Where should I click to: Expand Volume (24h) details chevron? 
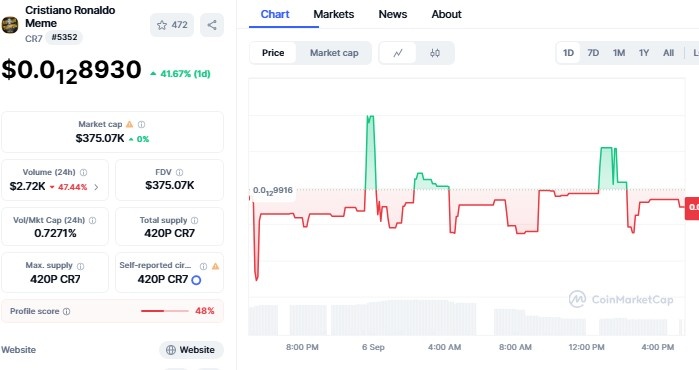coord(96,187)
